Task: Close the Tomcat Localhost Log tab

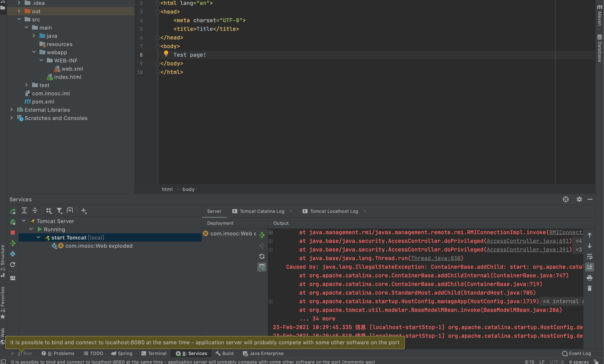Action: point(365,211)
